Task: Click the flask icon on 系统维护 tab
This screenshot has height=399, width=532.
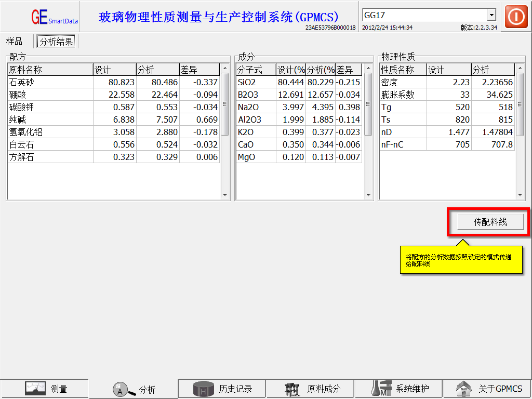Action: [381, 389]
